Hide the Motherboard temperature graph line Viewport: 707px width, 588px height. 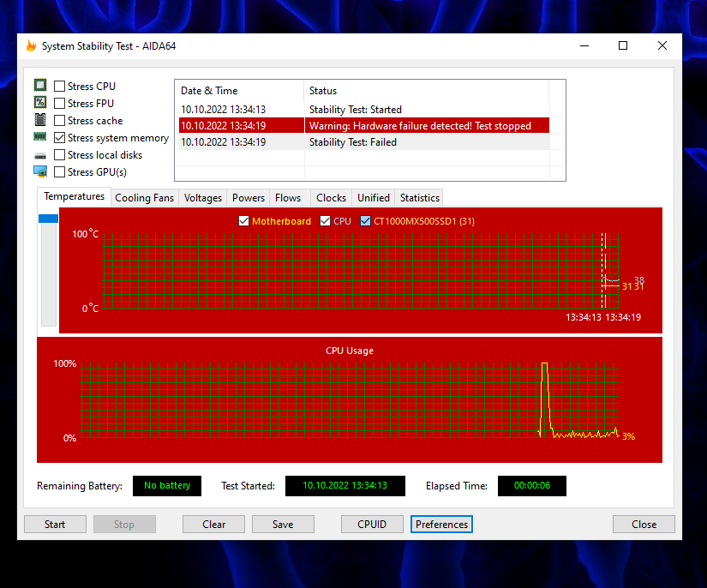(x=243, y=221)
